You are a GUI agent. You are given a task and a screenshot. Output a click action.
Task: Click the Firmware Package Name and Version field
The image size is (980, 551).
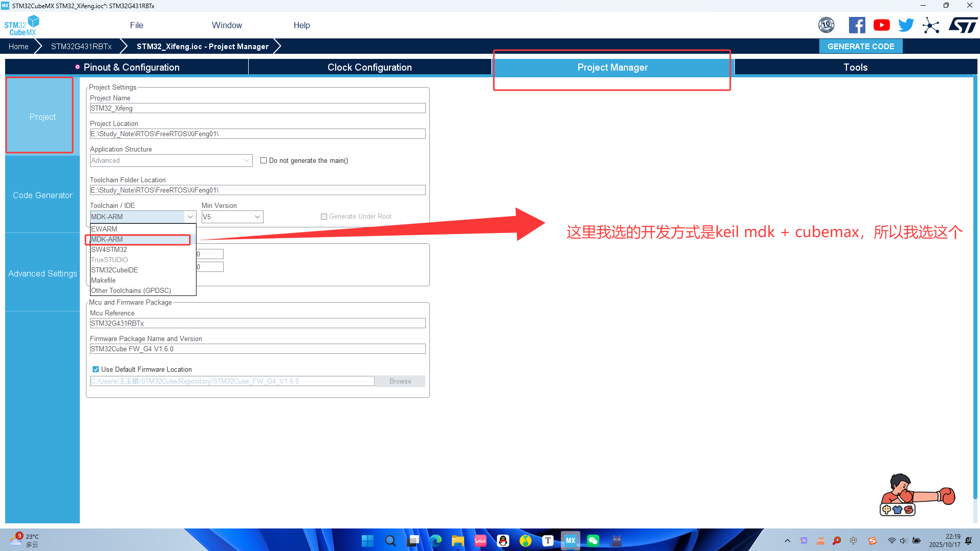coord(257,349)
